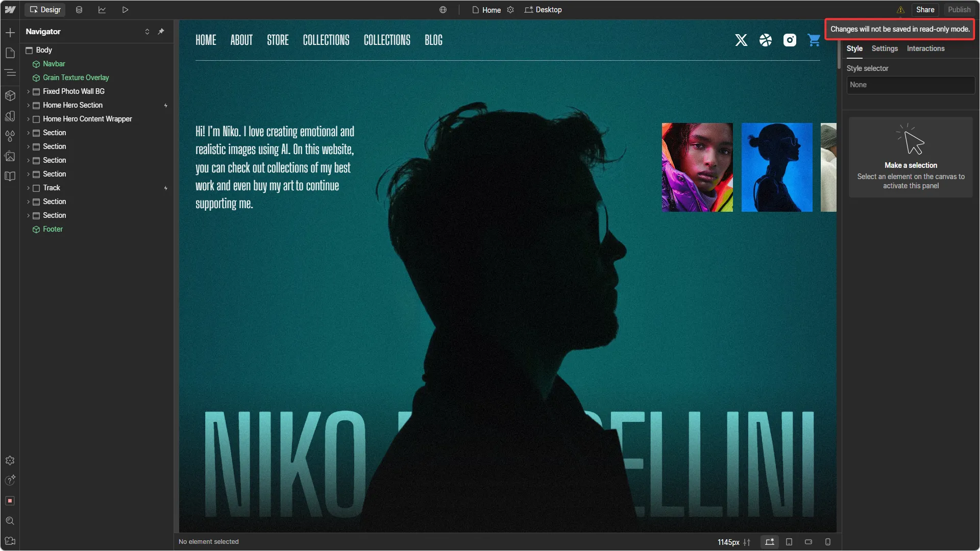Click the Preview play icon

(125, 10)
